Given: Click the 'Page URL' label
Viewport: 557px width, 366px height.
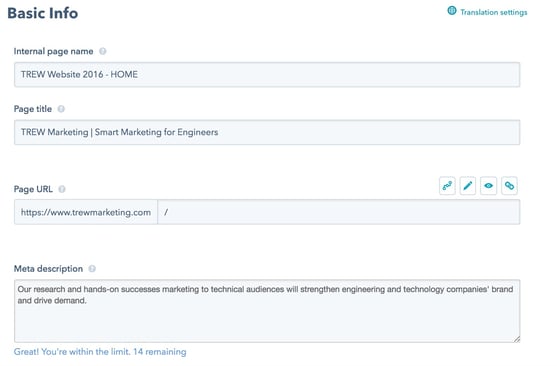Looking at the screenshot, I should coord(33,189).
